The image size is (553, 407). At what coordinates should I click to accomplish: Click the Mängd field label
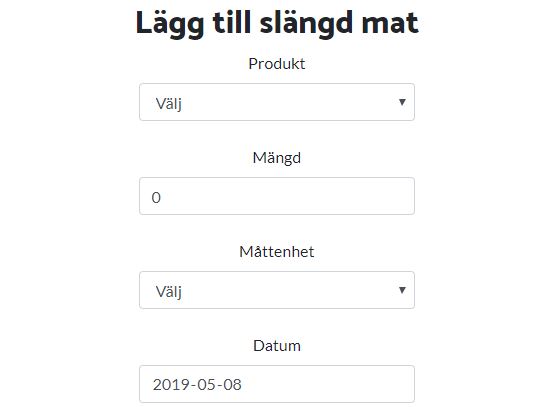tap(277, 158)
